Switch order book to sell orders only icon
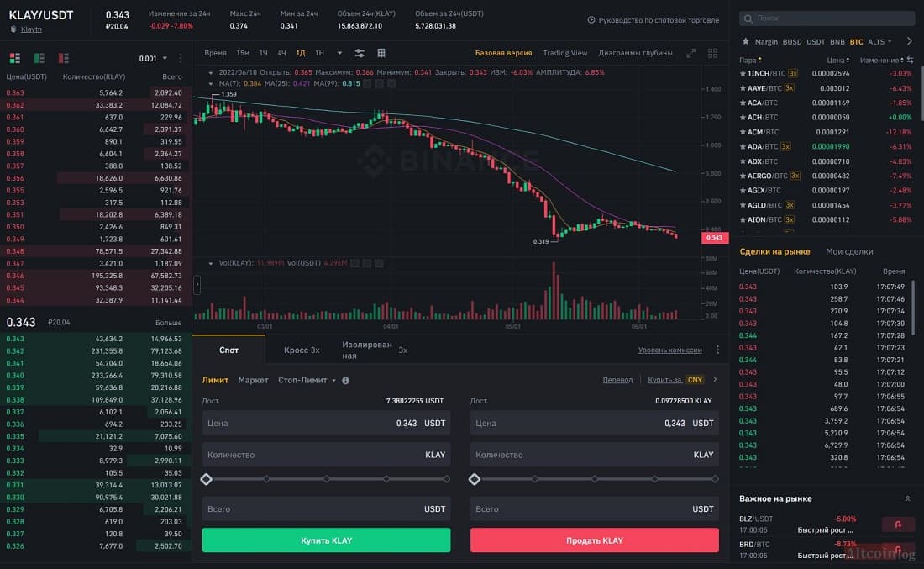The image size is (924, 569). 64,58
